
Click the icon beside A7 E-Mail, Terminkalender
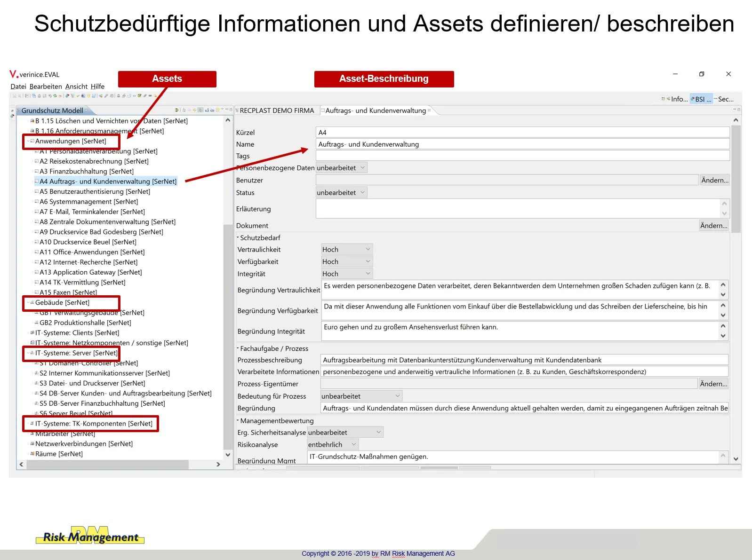[x=36, y=212]
